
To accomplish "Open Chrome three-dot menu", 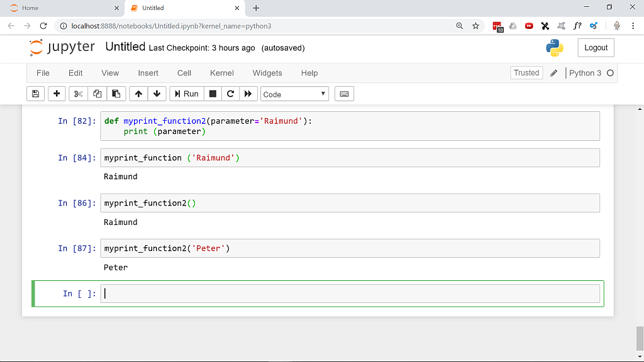I will pyautogui.click(x=633, y=26).
